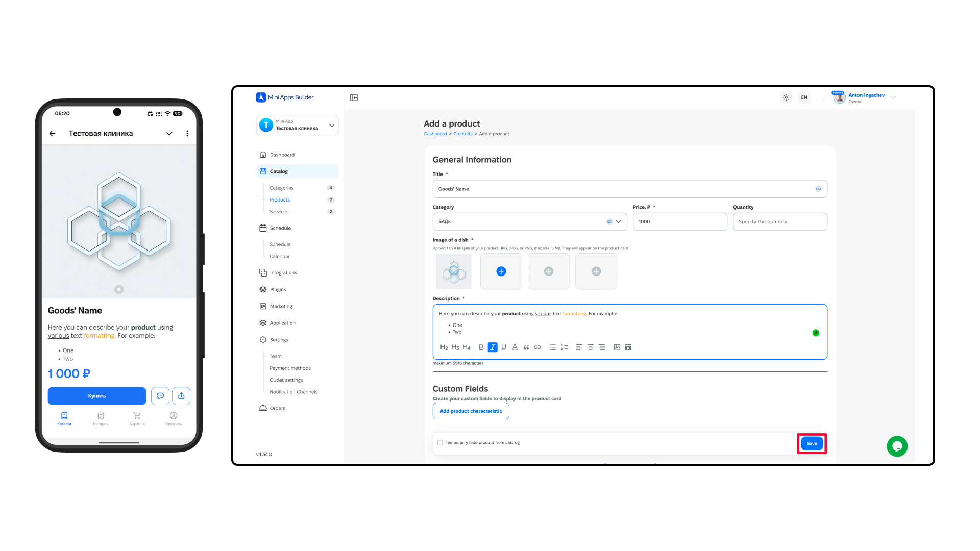This screenshot has height=551, width=980.
Task: Click Add product characteristic button
Action: (471, 411)
